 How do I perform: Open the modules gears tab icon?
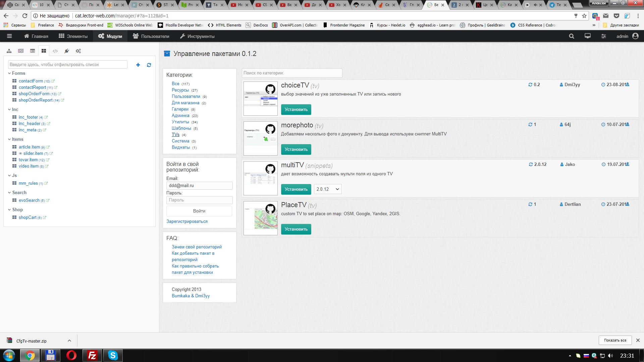click(x=78, y=51)
